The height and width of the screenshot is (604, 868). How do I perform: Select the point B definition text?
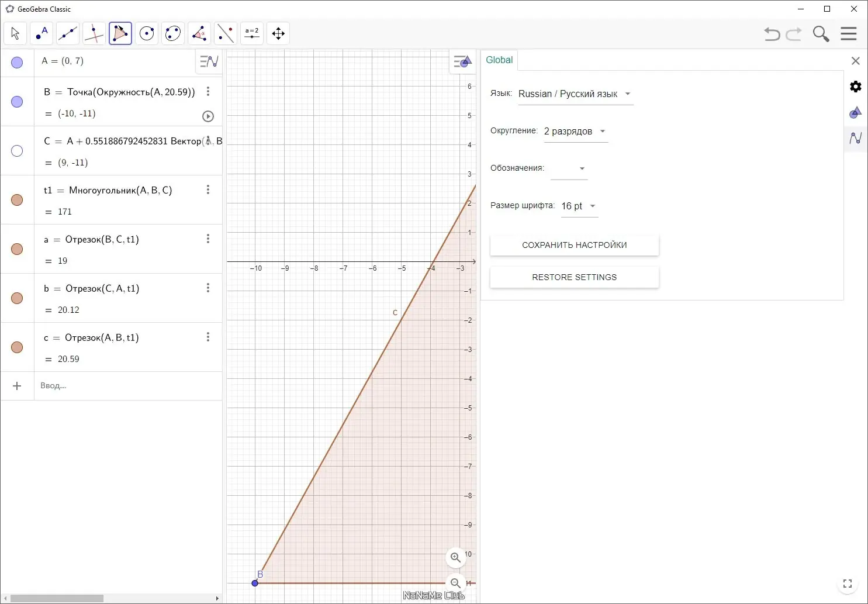(120, 92)
